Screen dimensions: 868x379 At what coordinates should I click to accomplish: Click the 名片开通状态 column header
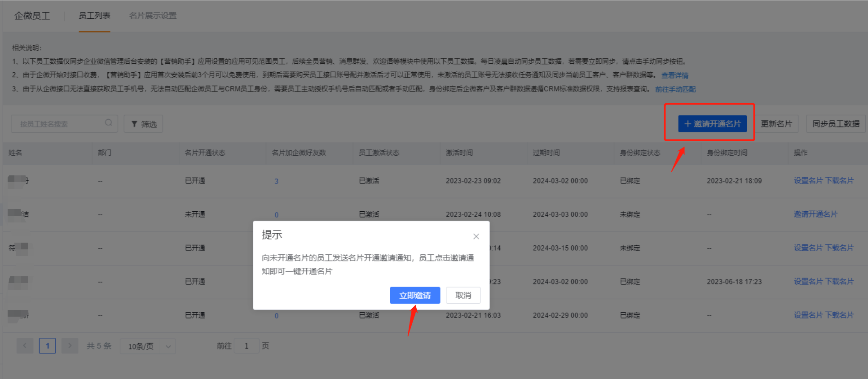pyautogui.click(x=205, y=153)
